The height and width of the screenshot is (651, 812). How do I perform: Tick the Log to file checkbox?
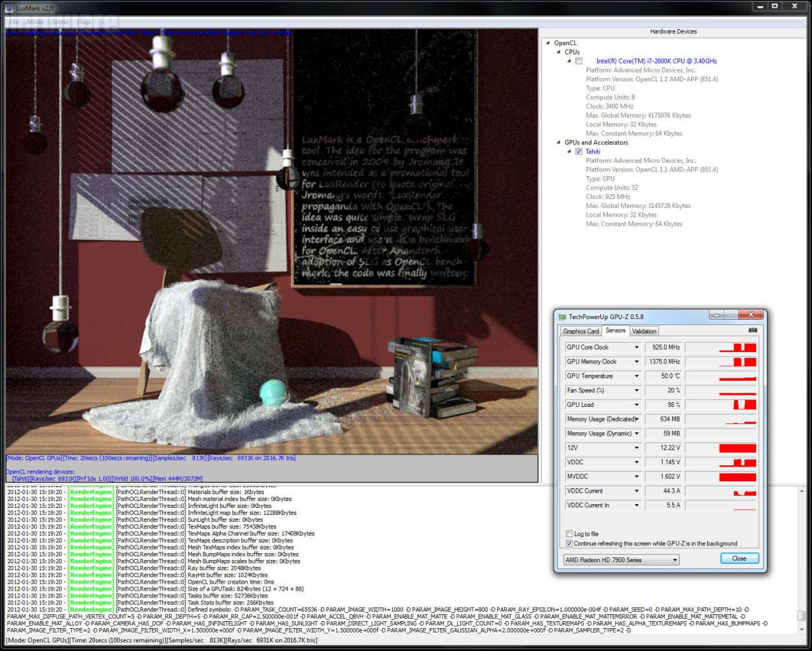click(569, 534)
